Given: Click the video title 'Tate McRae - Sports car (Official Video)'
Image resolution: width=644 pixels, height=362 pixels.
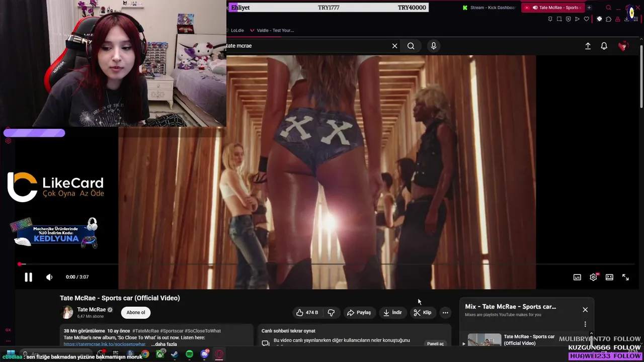Looking at the screenshot, I should click(120, 298).
